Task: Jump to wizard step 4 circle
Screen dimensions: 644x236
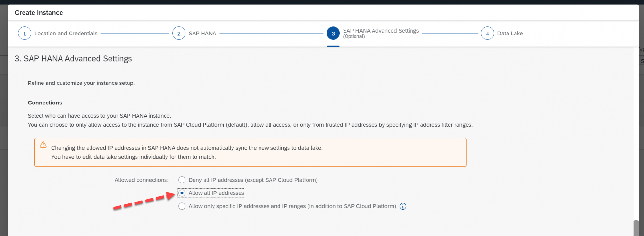Action: coord(488,33)
